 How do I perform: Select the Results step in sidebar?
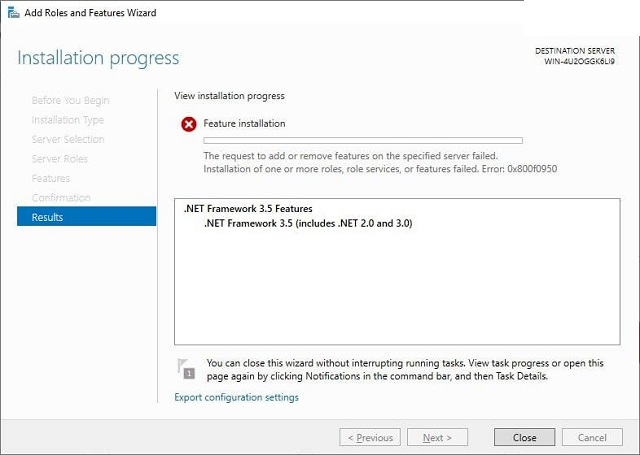[87, 216]
